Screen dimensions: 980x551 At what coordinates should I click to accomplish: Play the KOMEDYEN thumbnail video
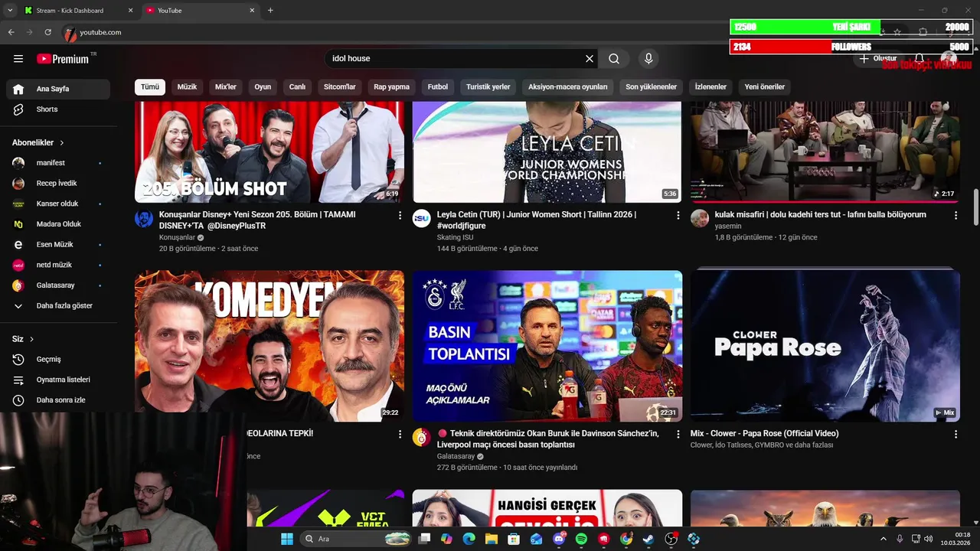coord(269,346)
